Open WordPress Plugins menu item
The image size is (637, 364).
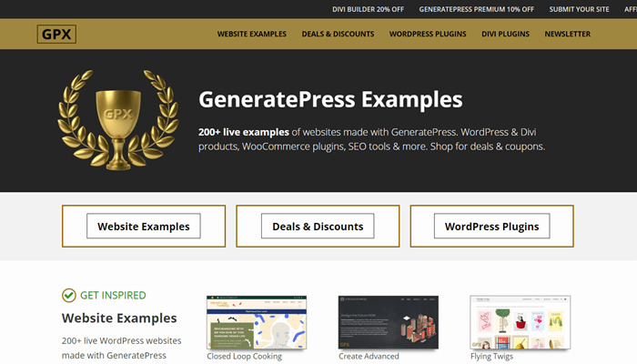coord(428,35)
